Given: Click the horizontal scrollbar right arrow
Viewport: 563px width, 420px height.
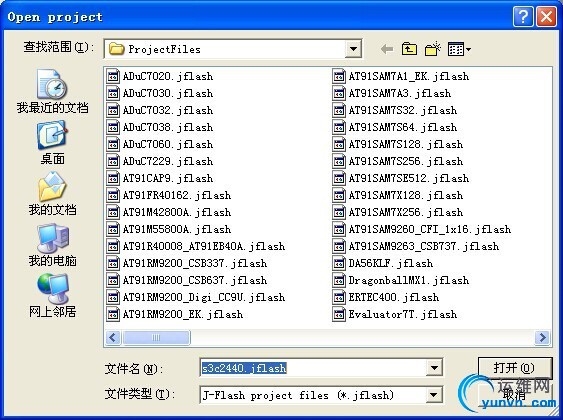Looking at the screenshot, I should click(x=542, y=337).
